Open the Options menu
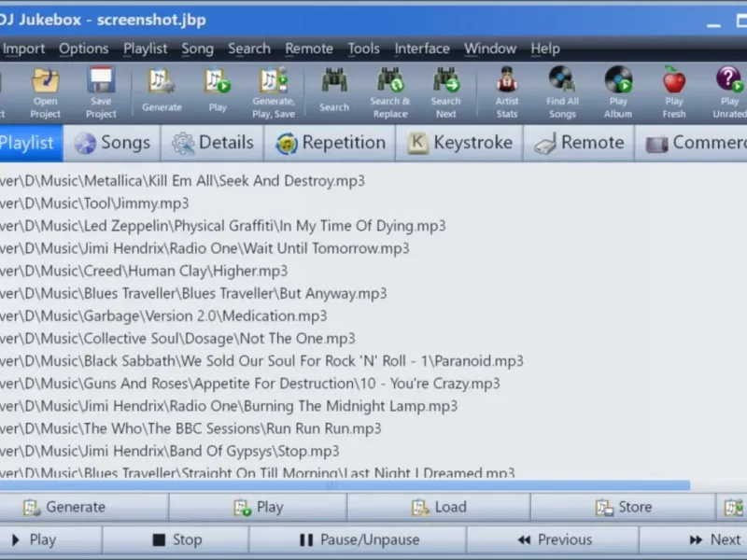The image size is (747, 560). pyautogui.click(x=84, y=49)
